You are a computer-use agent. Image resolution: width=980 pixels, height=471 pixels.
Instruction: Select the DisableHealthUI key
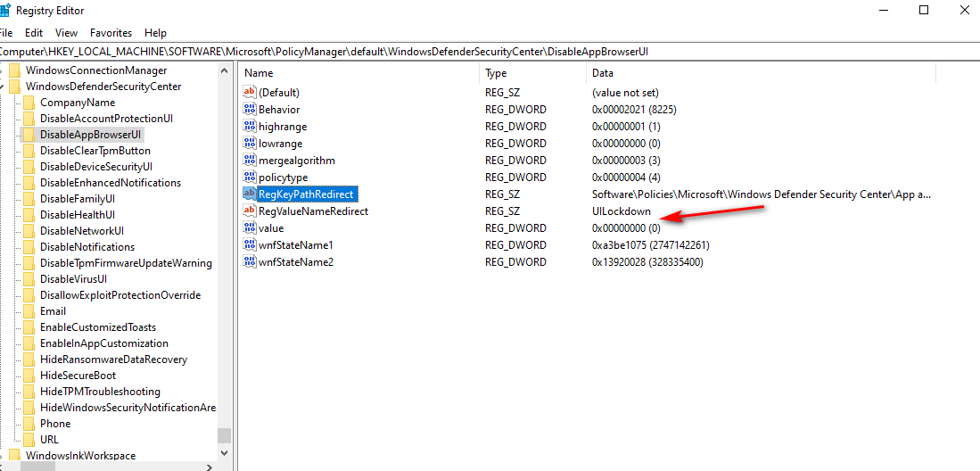click(x=77, y=215)
